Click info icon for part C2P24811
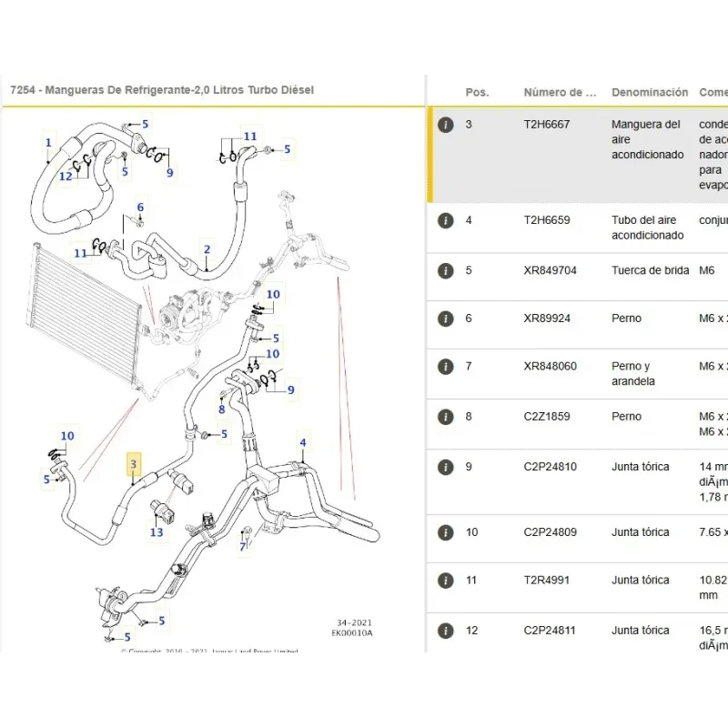728x728 pixels. click(x=445, y=631)
